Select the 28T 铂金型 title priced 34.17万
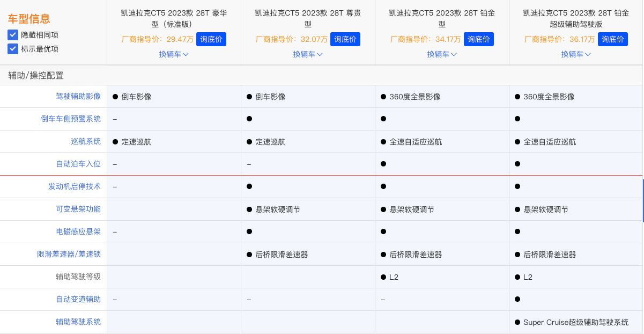The height and width of the screenshot is (334, 644). 442,19
